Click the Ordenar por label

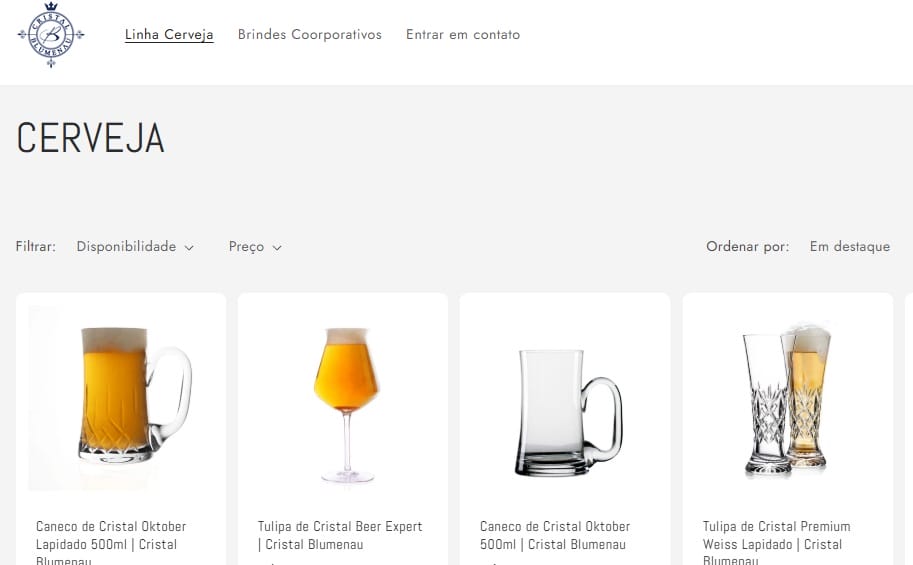tap(747, 247)
